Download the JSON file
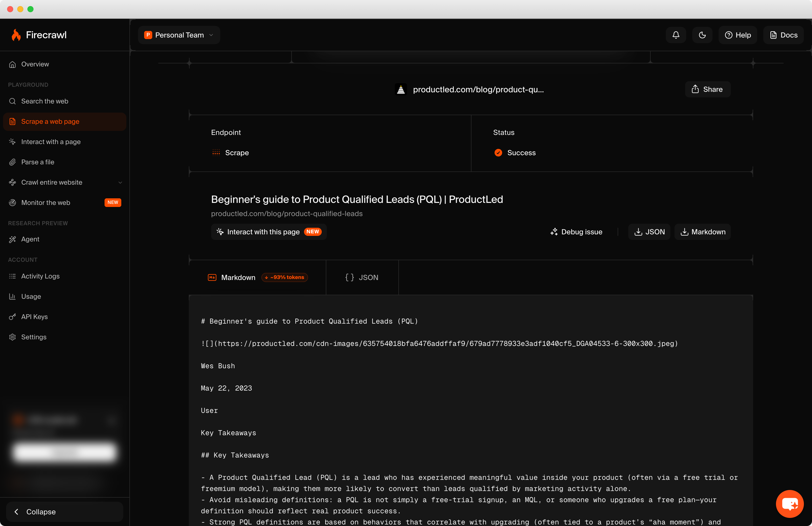 tap(649, 232)
